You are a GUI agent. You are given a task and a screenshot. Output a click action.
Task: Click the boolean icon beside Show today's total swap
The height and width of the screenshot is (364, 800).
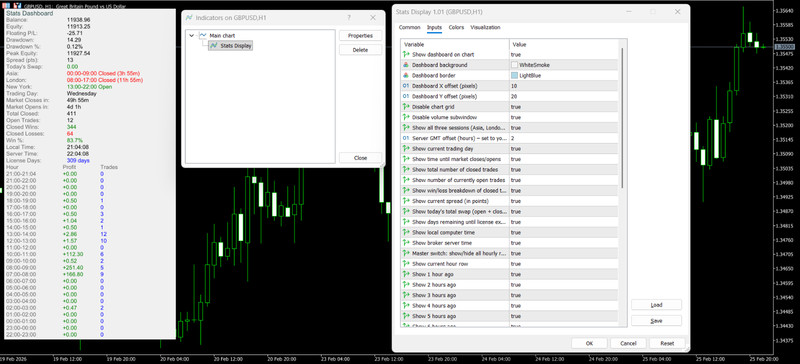(x=406, y=211)
